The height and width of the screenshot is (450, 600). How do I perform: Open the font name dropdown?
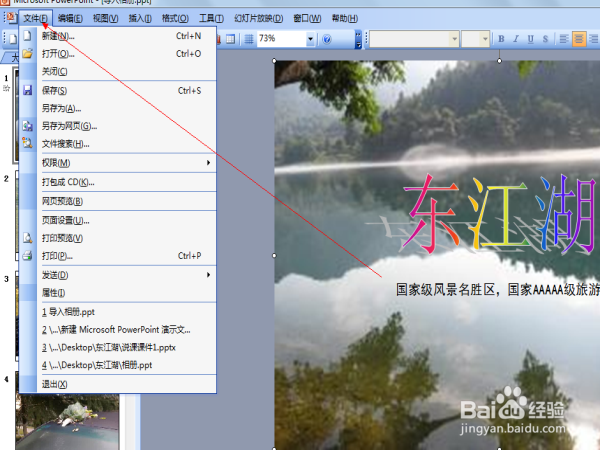pos(455,39)
